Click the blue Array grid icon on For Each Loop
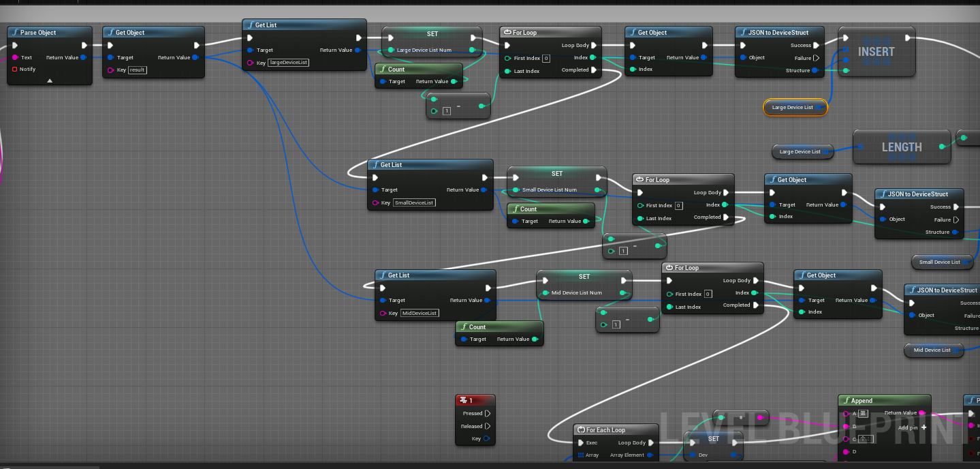This screenshot has width=980, height=469. point(580,455)
